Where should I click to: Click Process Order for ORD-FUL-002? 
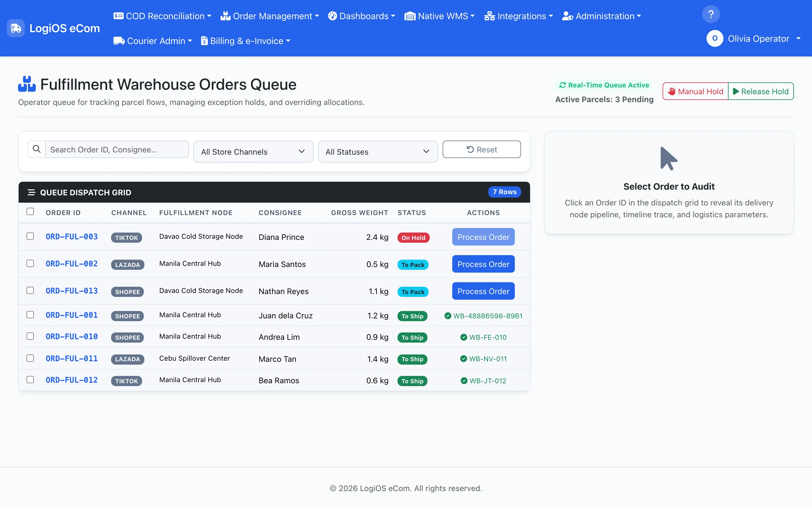pos(483,264)
